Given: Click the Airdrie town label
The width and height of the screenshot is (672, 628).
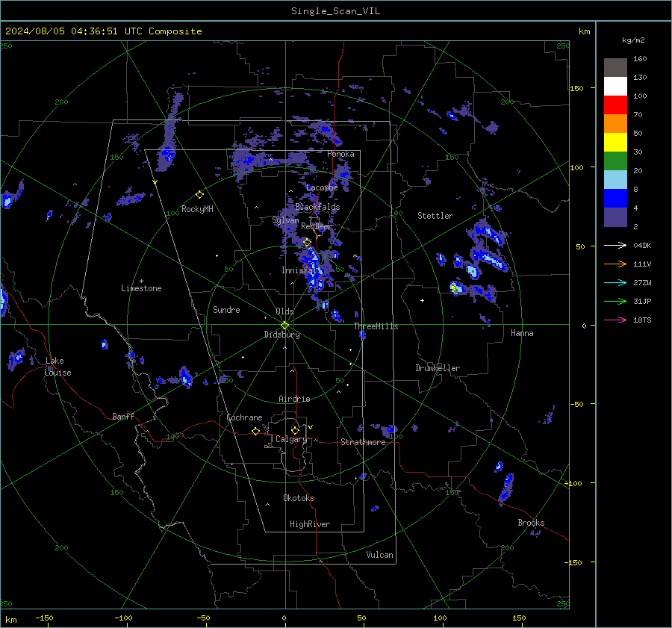Looking at the screenshot, I should click(x=294, y=399).
